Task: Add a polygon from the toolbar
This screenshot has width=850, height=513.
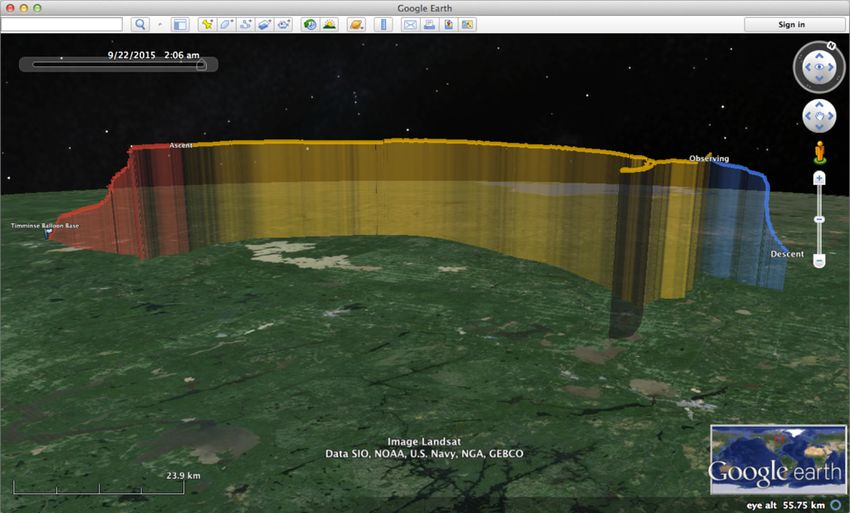Action: click(226, 24)
